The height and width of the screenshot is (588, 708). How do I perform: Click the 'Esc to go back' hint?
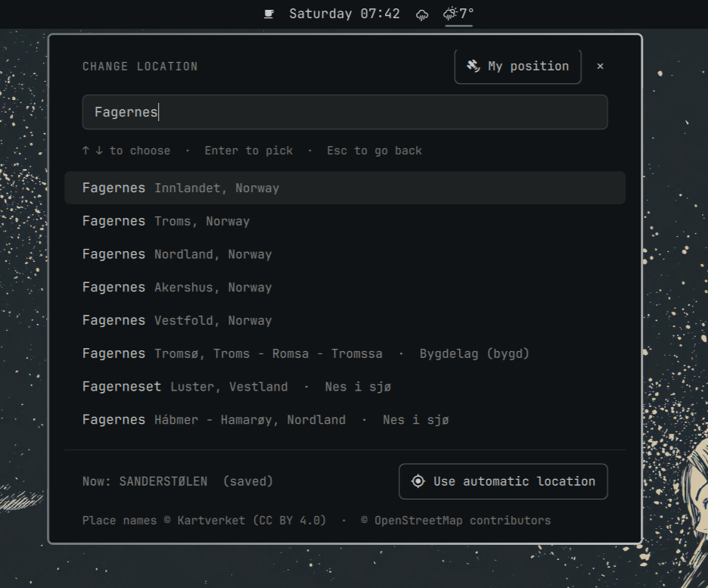pyautogui.click(x=374, y=151)
